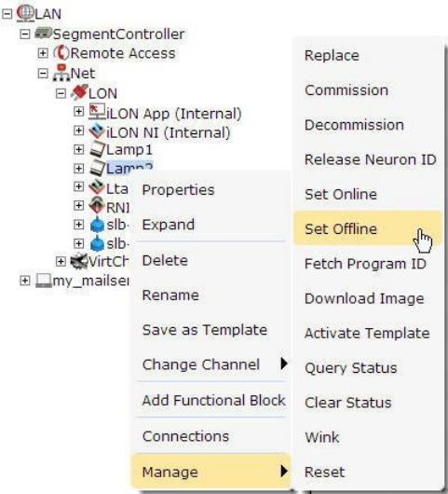The width and height of the screenshot is (448, 494).
Task: Click the Remote Access phone icon
Action: (61, 52)
